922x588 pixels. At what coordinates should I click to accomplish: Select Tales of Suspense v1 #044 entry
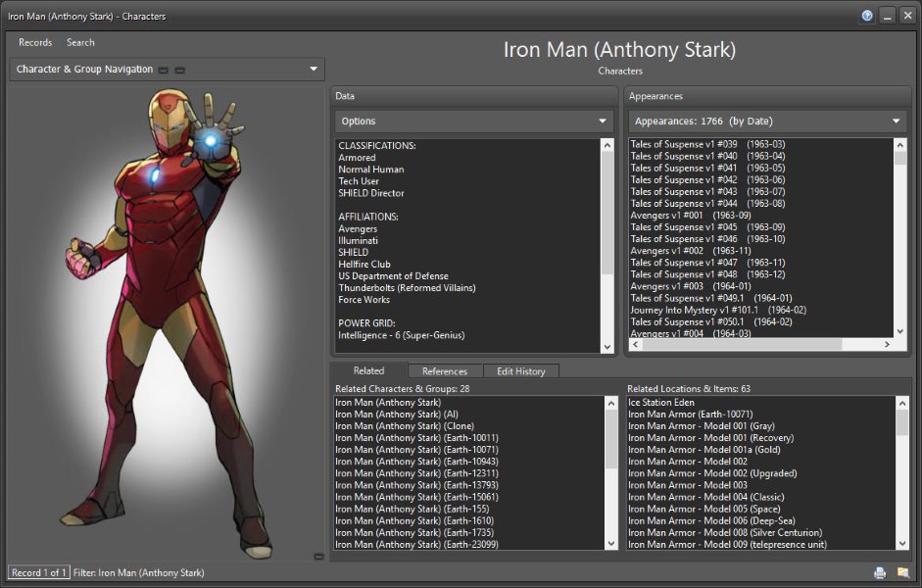click(707, 204)
